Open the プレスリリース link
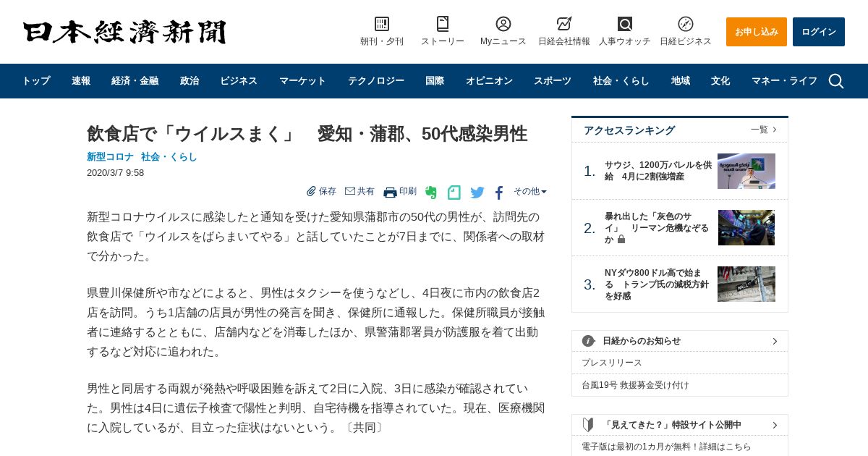868x456 pixels. pos(612,363)
